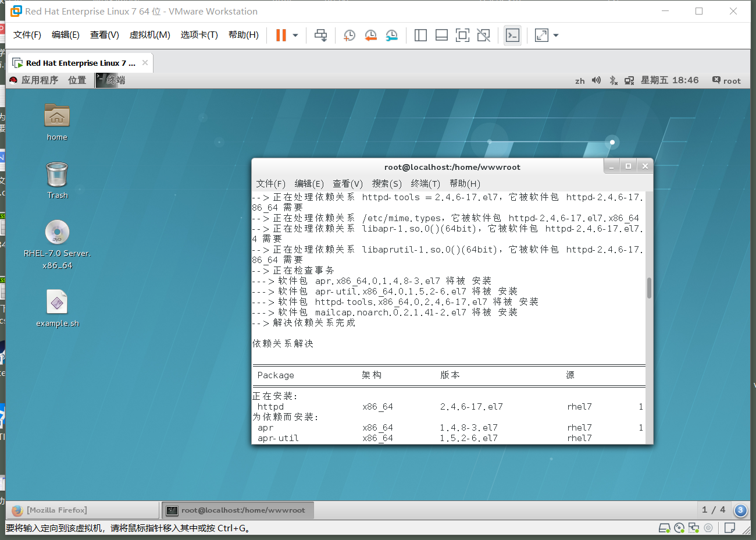This screenshot has height=540, width=756.
Task: Select the example.sh file desktop icon
Action: pos(57,308)
